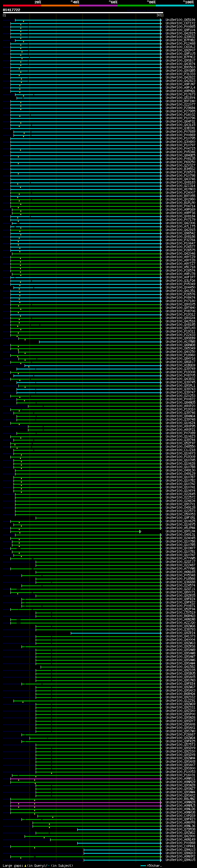Click the UniRef100_Q9ZWH4 label
197x868 pixels.
pyautogui.click(x=180, y=758)
